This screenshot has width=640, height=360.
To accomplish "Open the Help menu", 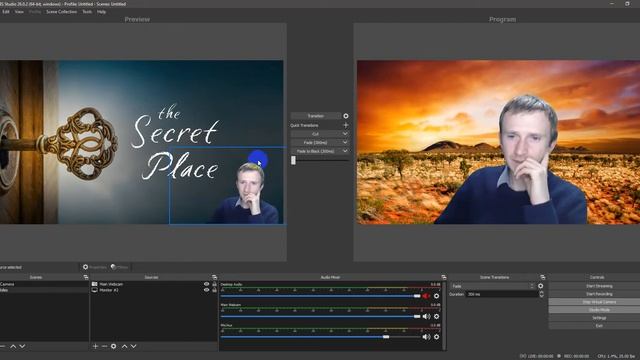I will pyautogui.click(x=102, y=12).
